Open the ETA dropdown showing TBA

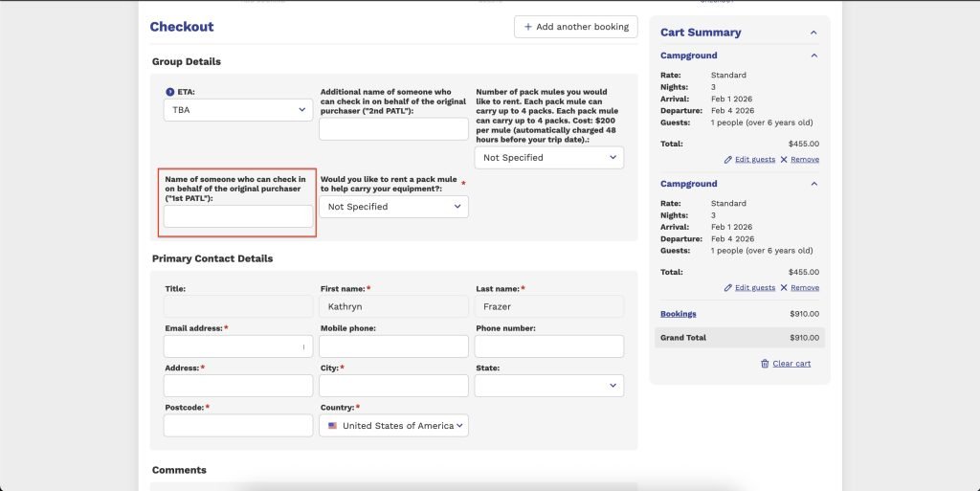point(238,110)
